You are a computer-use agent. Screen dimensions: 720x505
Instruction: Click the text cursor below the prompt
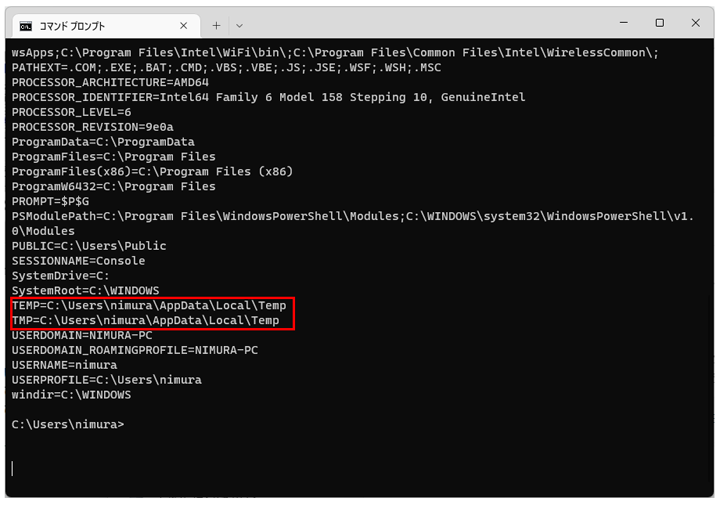click(x=12, y=468)
